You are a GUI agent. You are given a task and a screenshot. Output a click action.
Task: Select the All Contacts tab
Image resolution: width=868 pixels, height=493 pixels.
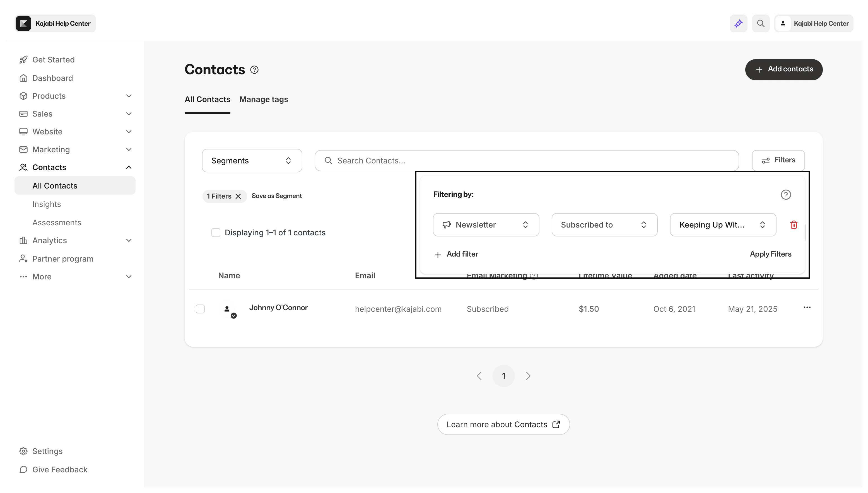point(207,99)
